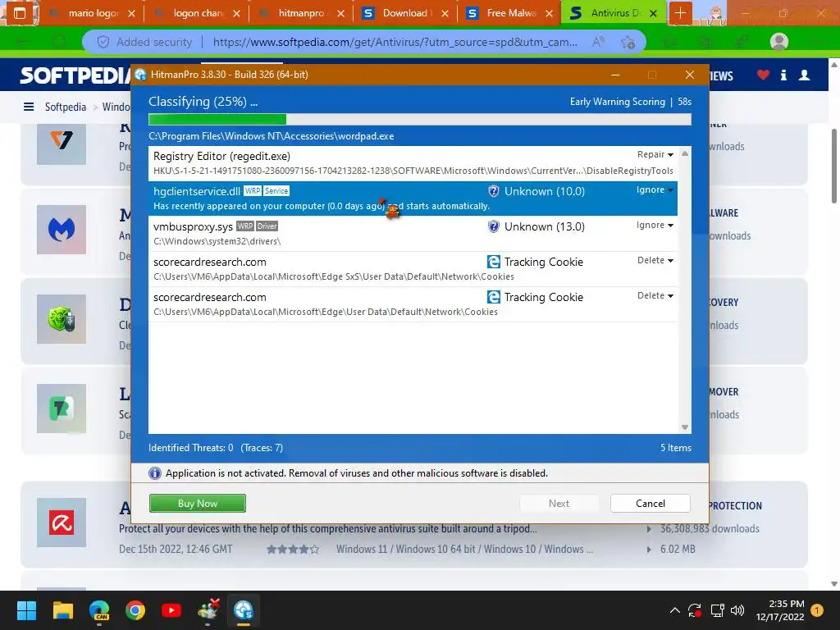The height and width of the screenshot is (630, 840).
Task: Cancel the HitmanPro scan
Action: click(650, 503)
